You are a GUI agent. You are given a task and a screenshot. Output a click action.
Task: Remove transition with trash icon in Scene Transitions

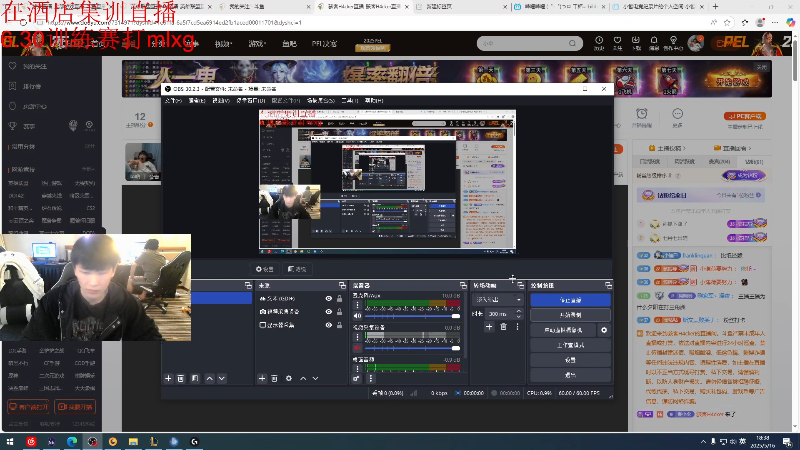click(504, 327)
